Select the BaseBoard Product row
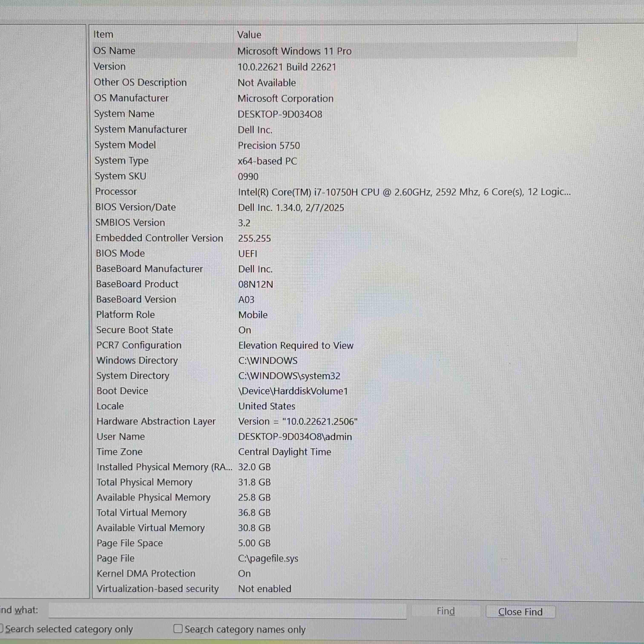The width and height of the screenshot is (644, 644). pyautogui.click(x=137, y=284)
